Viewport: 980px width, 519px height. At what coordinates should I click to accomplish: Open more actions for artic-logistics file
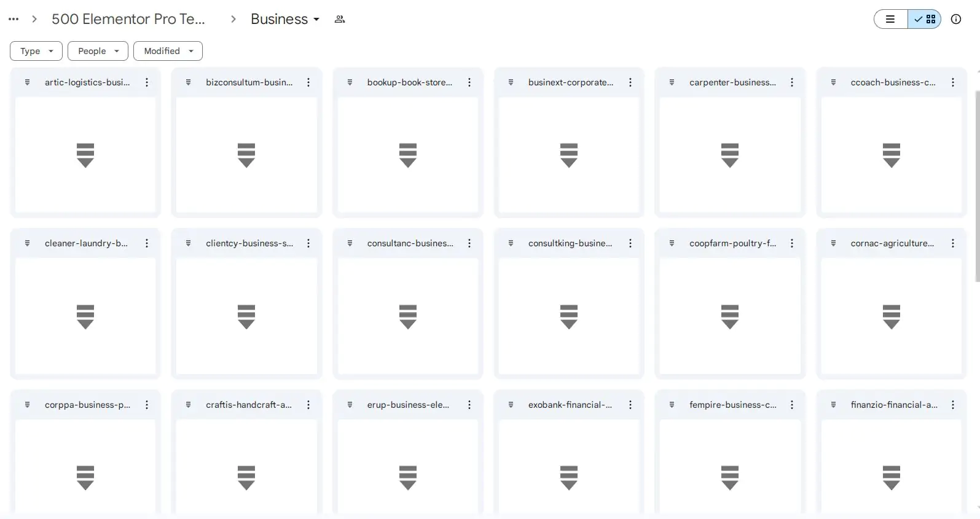pyautogui.click(x=147, y=82)
